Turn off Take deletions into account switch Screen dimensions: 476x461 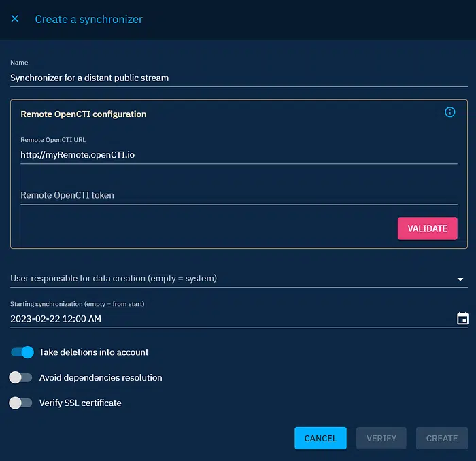[x=22, y=352]
